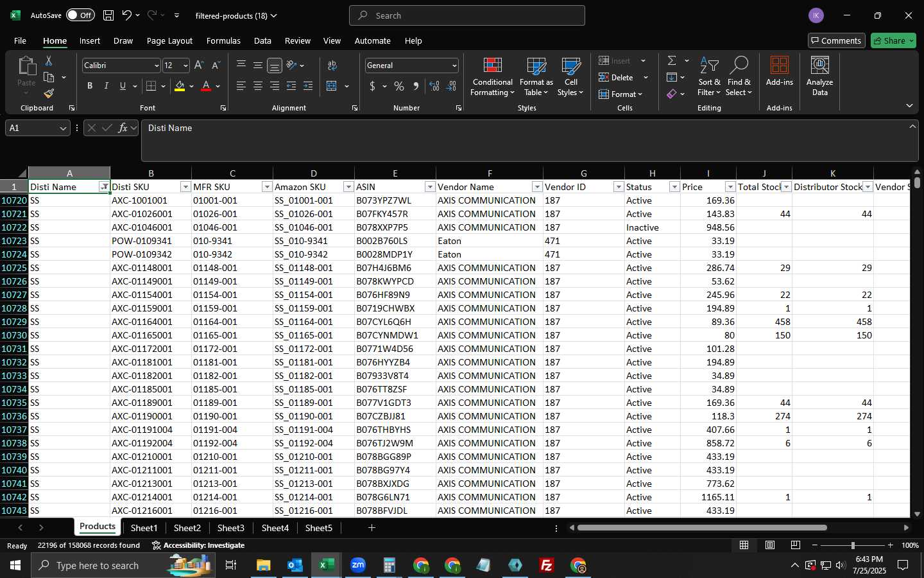Open Outlook from the taskbar

295,565
